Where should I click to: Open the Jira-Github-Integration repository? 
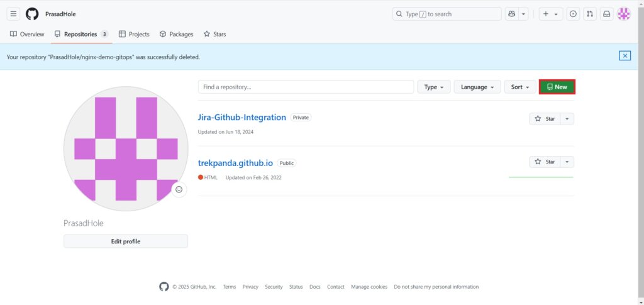[x=242, y=118]
